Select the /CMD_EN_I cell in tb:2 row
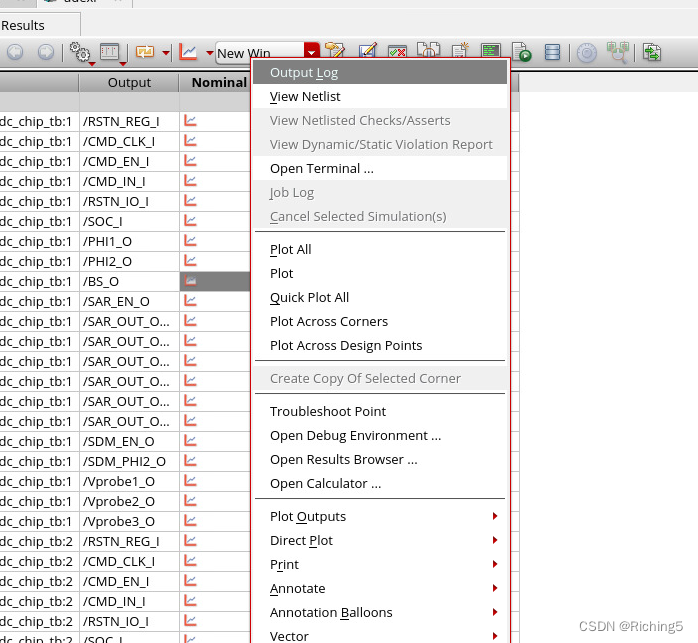The image size is (698, 643). click(x=129, y=582)
